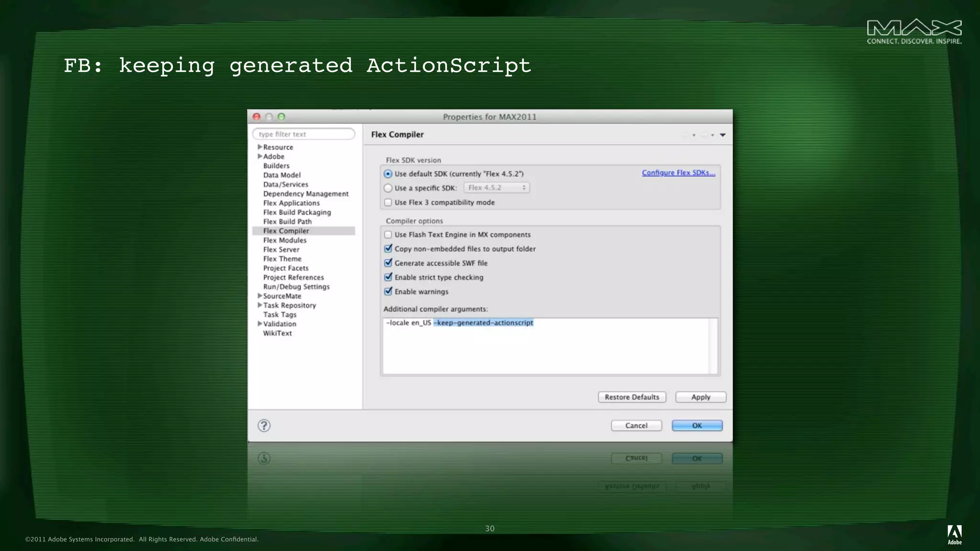Image resolution: width=980 pixels, height=551 pixels.
Task: Open Project Facets page
Action: (286, 268)
